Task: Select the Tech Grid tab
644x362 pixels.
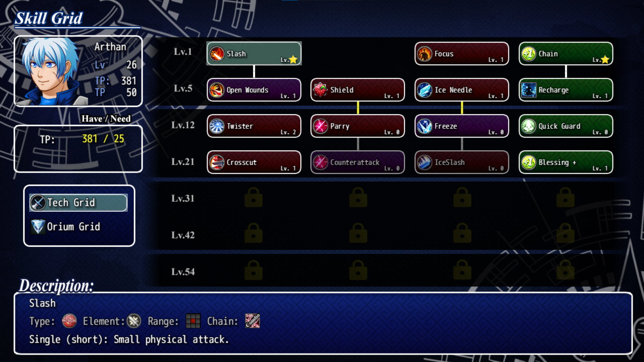Action: pyautogui.click(x=78, y=203)
